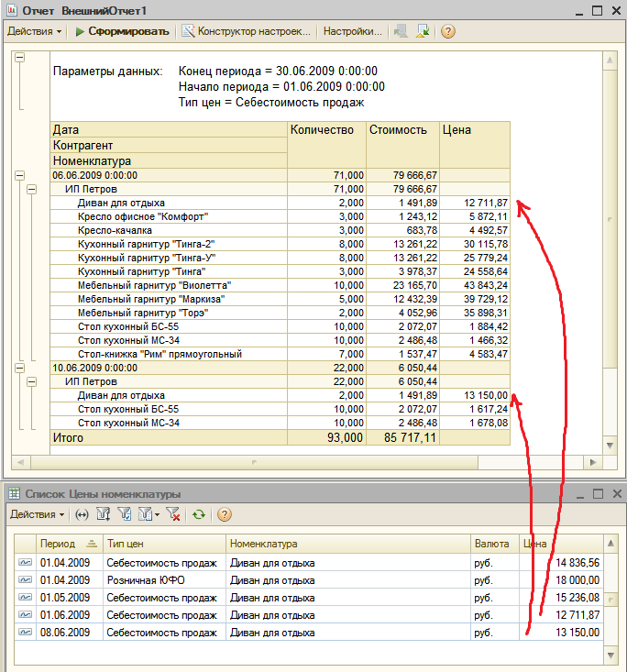The image size is (627, 672).
Task: Click the left arrow of the report's horizontal scrollbar
Action: (20, 462)
